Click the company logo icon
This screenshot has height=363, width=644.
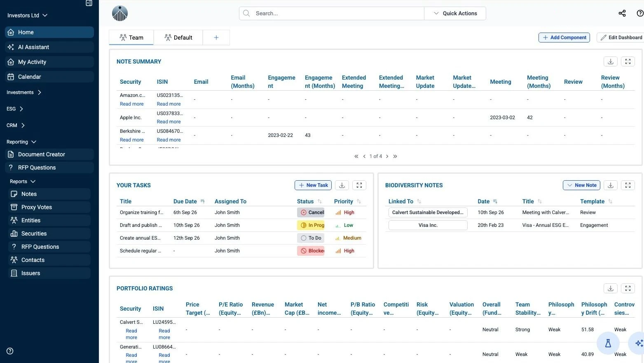[x=120, y=13]
